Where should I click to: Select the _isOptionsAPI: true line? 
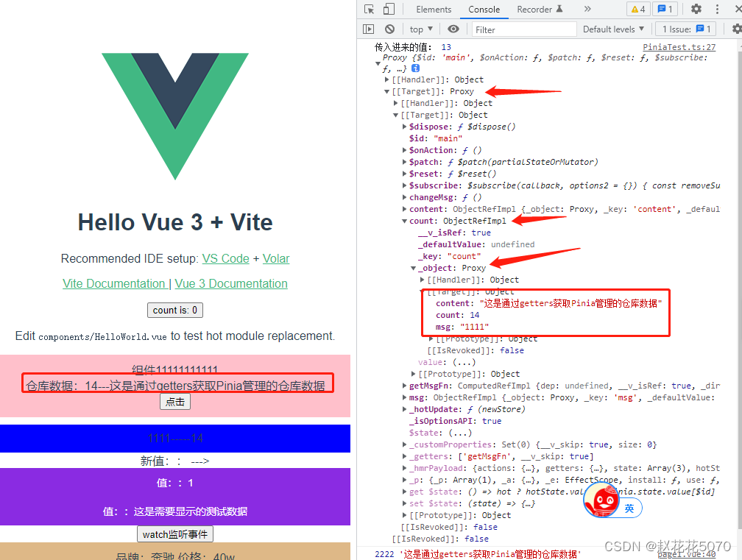[x=455, y=421]
